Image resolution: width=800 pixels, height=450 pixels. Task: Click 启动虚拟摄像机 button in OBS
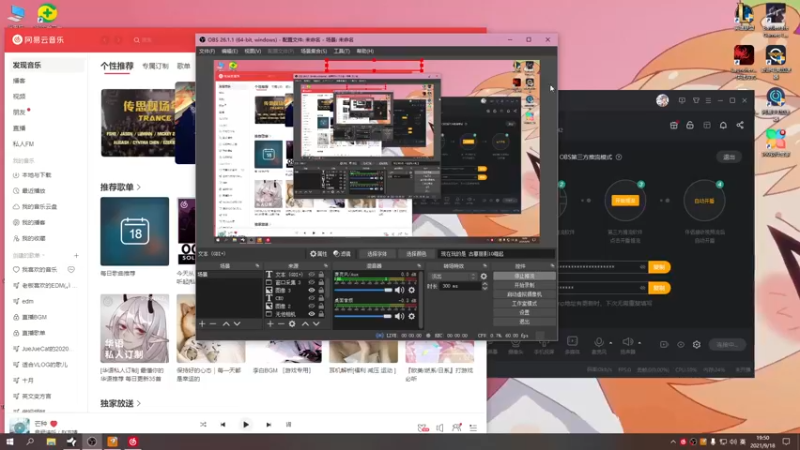(524, 294)
